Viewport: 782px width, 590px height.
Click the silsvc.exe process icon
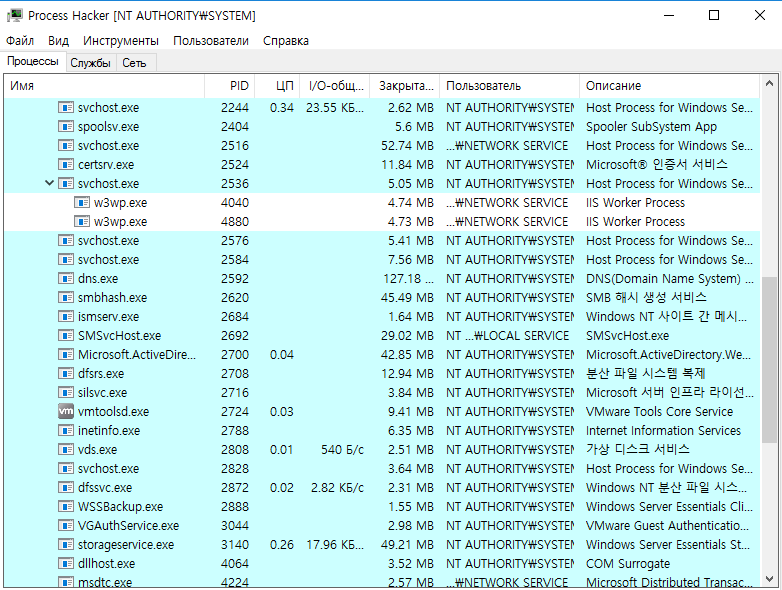tap(66, 393)
